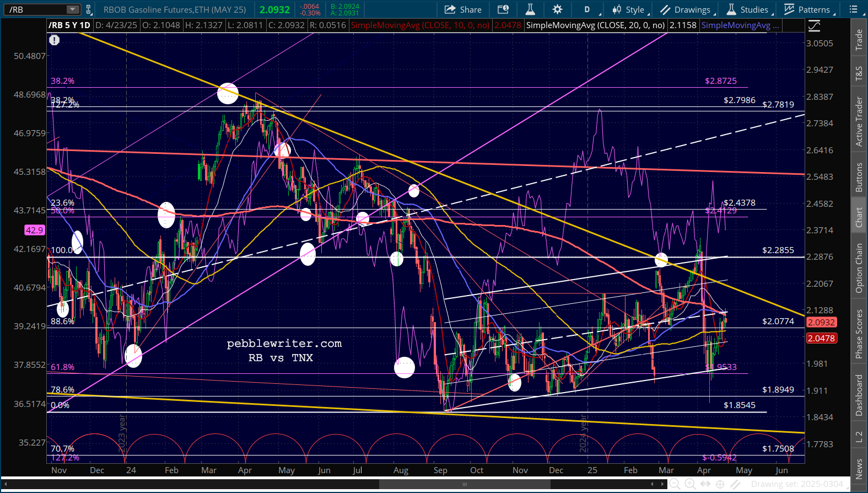Switch to the T&S sidebar tab

click(859, 73)
